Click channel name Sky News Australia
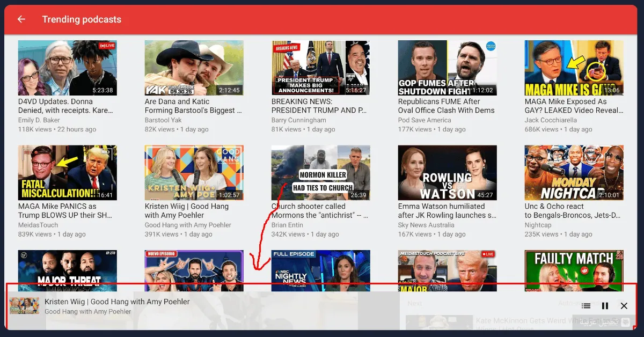The image size is (644, 337). click(x=427, y=225)
